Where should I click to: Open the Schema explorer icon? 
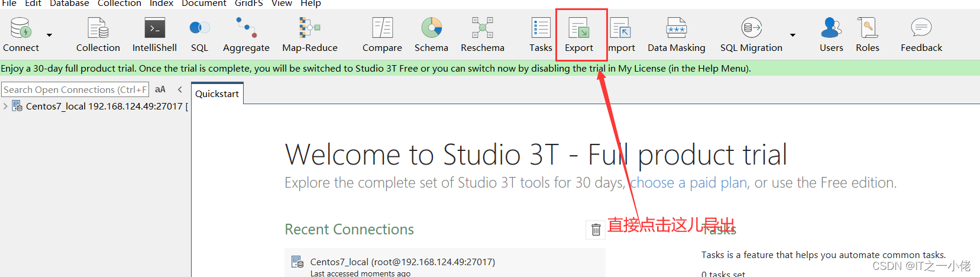coord(431,34)
